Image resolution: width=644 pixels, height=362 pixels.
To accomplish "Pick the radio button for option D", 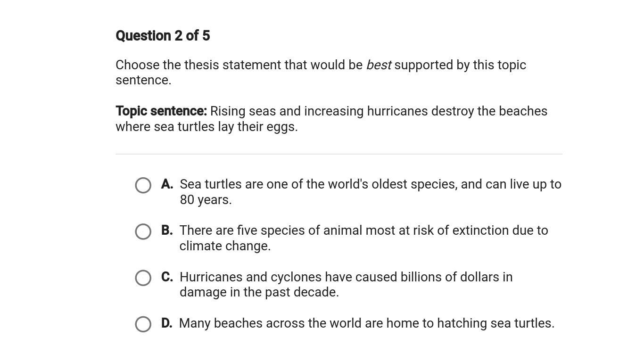I will (x=143, y=324).
